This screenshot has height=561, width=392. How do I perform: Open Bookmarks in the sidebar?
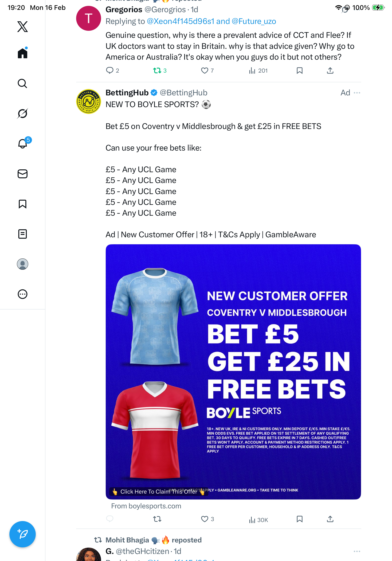coord(23,204)
